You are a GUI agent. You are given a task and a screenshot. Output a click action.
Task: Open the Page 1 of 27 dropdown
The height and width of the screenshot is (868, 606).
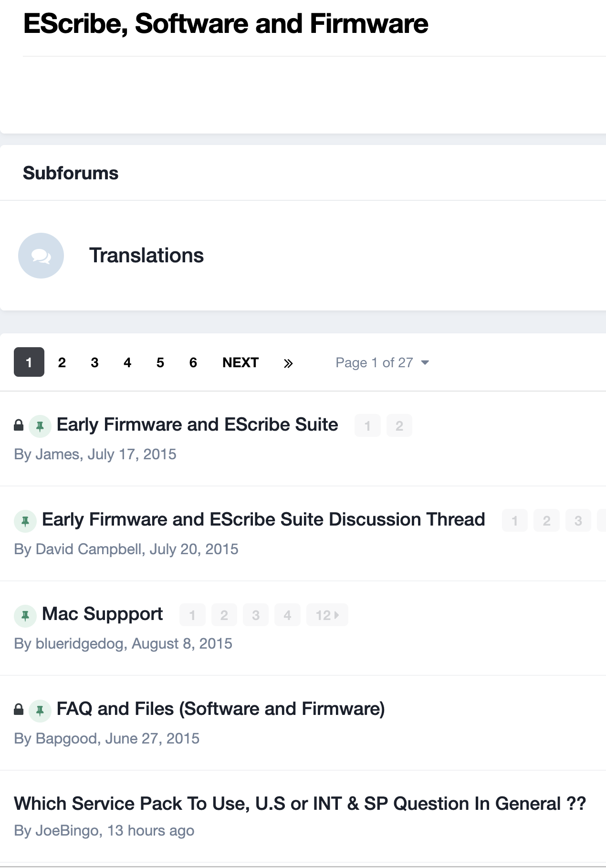382,362
